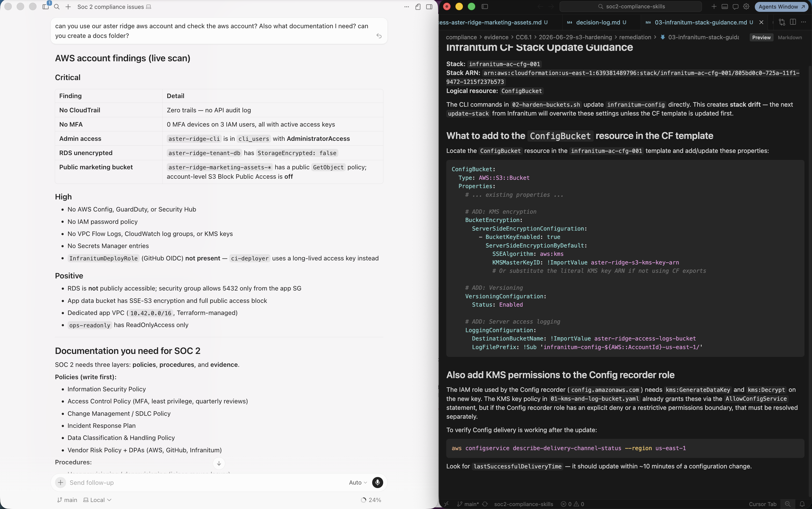Click the back navigation arrow in Cursor
Image resolution: width=812 pixels, height=509 pixels.
pos(540,6)
